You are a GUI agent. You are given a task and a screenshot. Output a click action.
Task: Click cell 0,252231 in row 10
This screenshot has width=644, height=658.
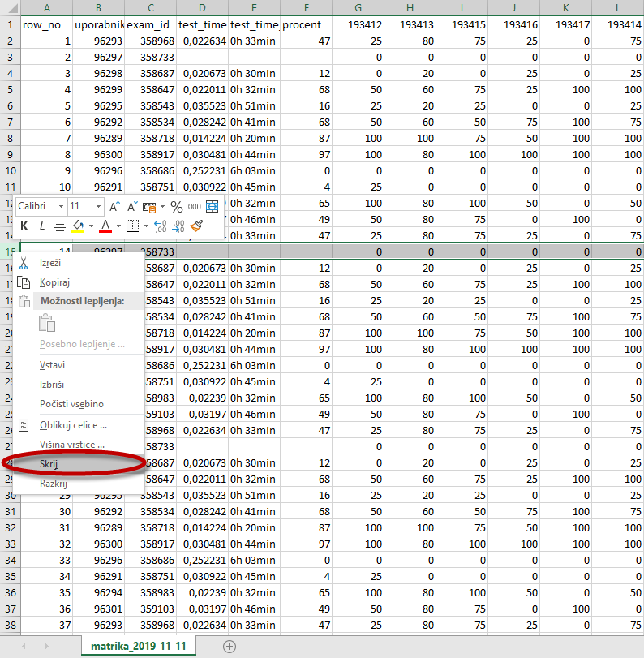(202, 171)
